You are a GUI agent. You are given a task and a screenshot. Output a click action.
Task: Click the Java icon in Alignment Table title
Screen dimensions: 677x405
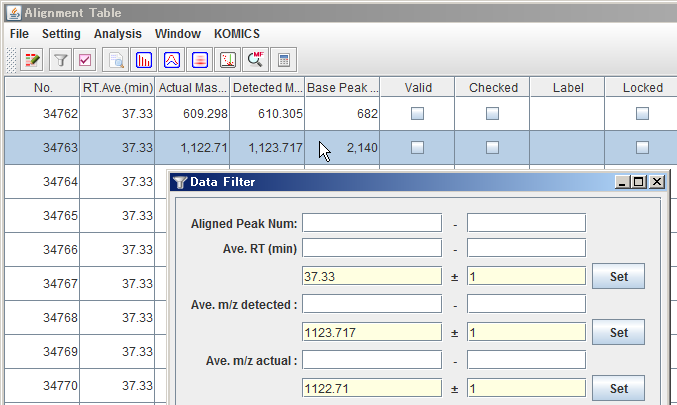tap(14, 13)
